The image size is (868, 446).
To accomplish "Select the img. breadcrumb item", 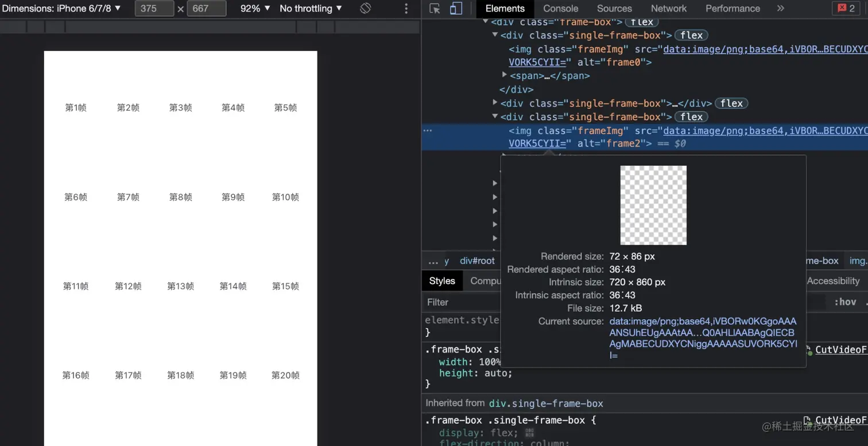I will 858,261.
